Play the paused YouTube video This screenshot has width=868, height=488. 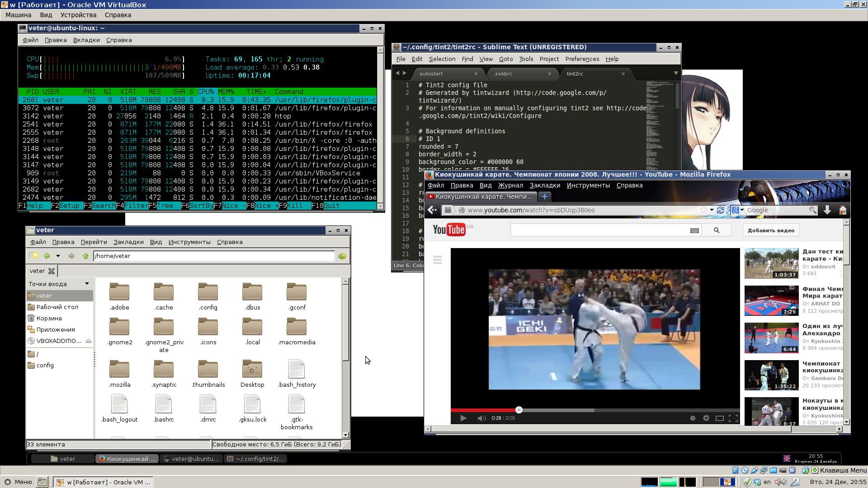(463, 418)
